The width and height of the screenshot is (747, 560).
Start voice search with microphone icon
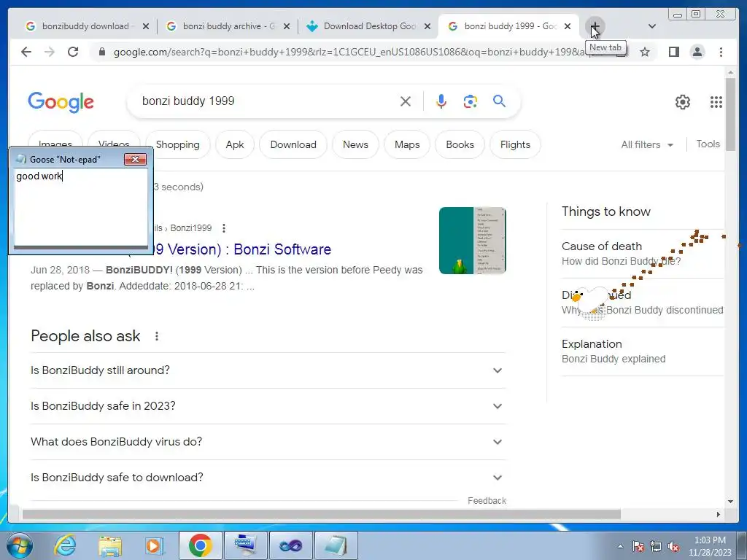441,101
